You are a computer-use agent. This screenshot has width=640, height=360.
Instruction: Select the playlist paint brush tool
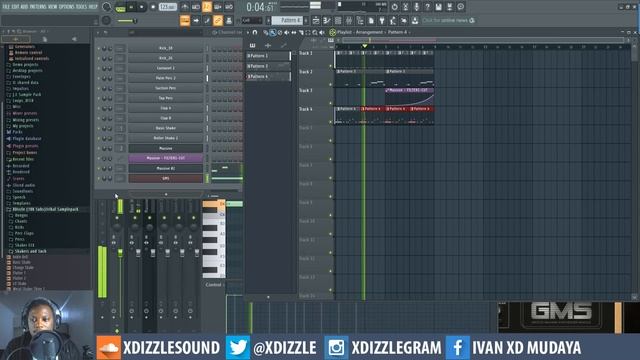tap(273, 32)
